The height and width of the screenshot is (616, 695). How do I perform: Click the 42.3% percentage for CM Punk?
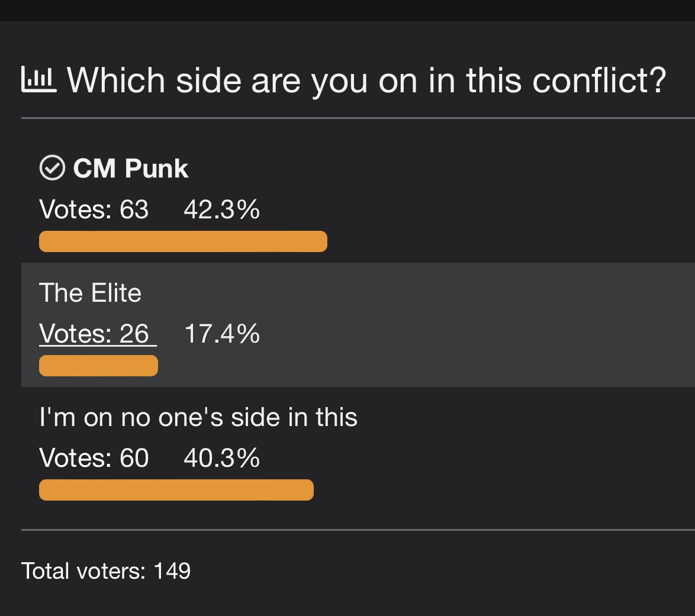tap(221, 210)
